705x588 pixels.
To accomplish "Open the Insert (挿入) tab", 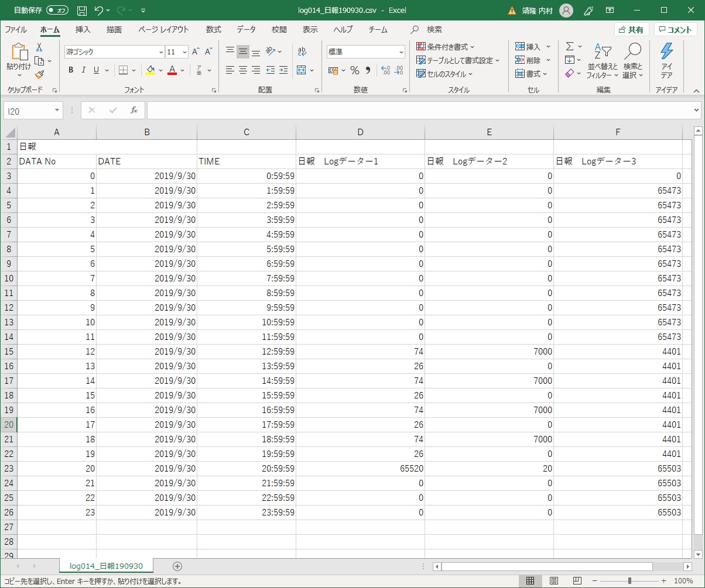I will tap(83, 30).
